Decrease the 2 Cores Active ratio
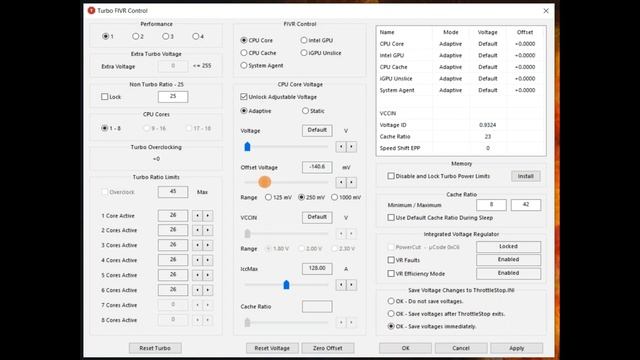The height and width of the screenshot is (360, 640). click(x=198, y=230)
